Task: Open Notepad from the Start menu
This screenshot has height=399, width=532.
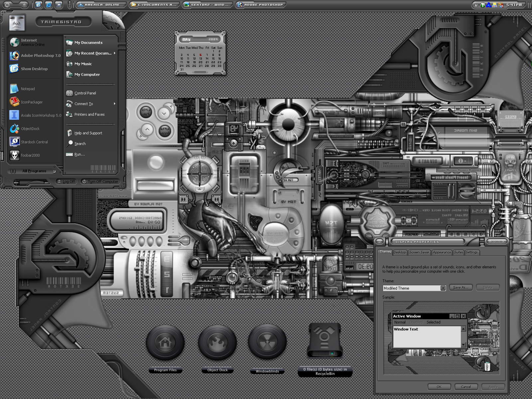Action: (35, 89)
